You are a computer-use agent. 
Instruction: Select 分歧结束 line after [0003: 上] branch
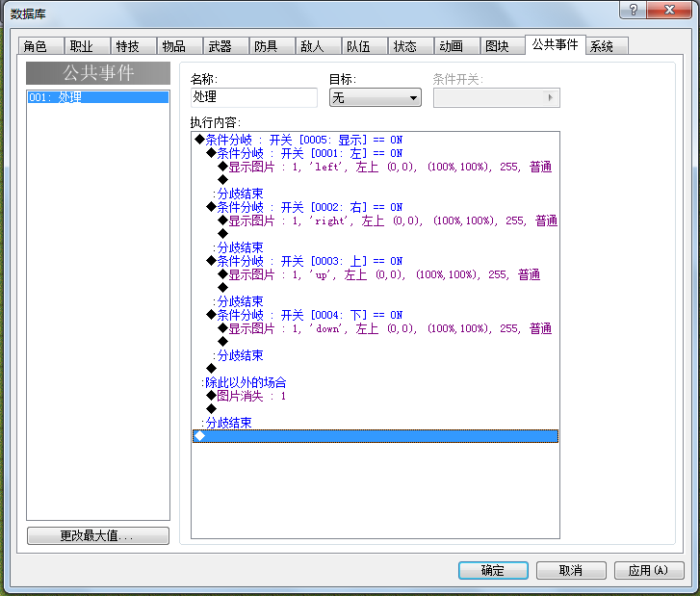pyautogui.click(x=376, y=301)
